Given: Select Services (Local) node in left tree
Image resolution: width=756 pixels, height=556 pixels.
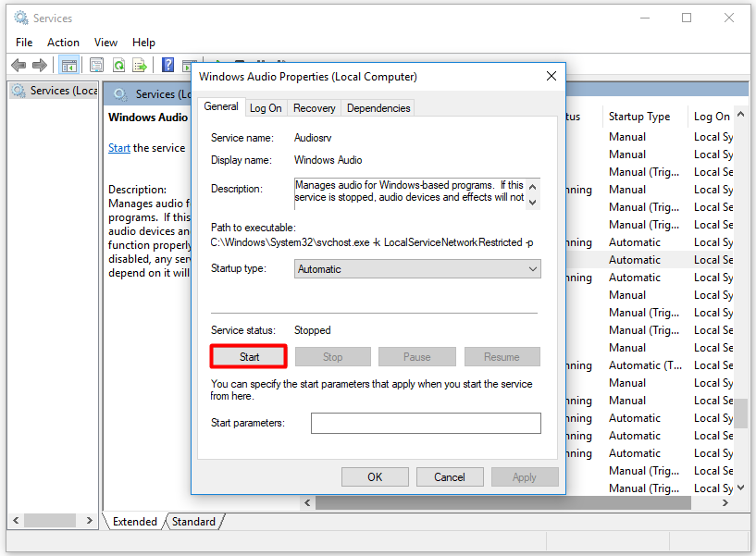Looking at the screenshot, I should pyautogui.click(x=54, y=91).
